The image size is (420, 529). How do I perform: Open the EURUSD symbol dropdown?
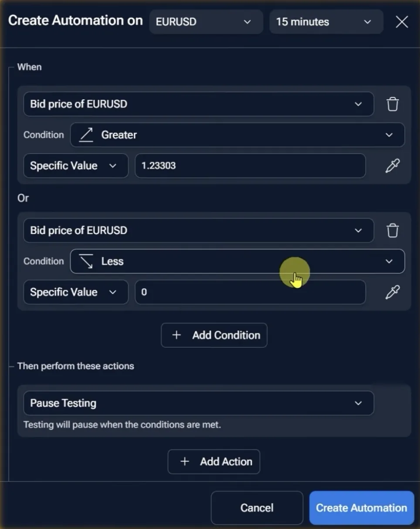tap(206, 22)
